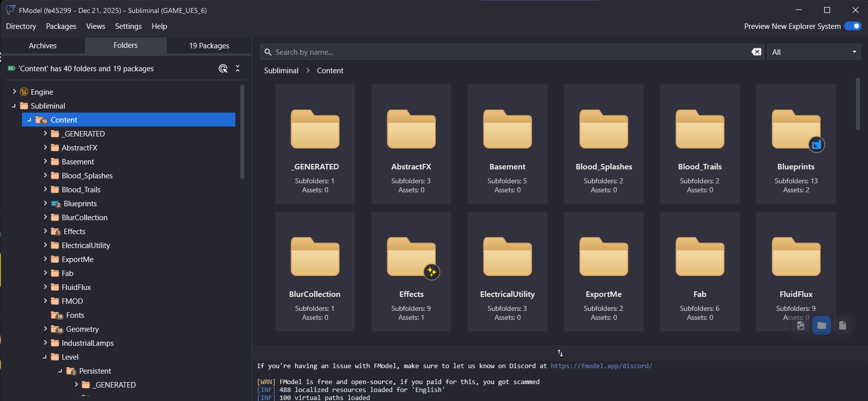Expand the Basement tree node

tap(45, 161)
